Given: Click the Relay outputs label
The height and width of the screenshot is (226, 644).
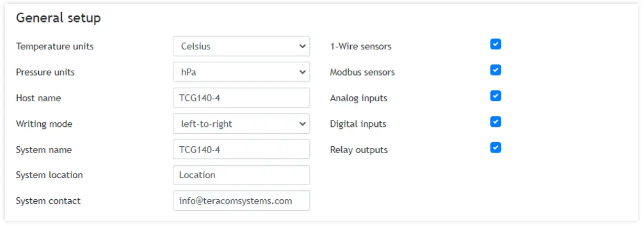Looking at the screenshot, I should click(359, 150).
